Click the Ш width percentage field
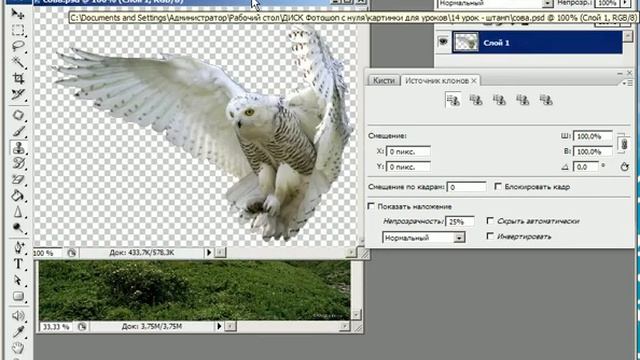 pyautogui.click(x=593, y=136)
